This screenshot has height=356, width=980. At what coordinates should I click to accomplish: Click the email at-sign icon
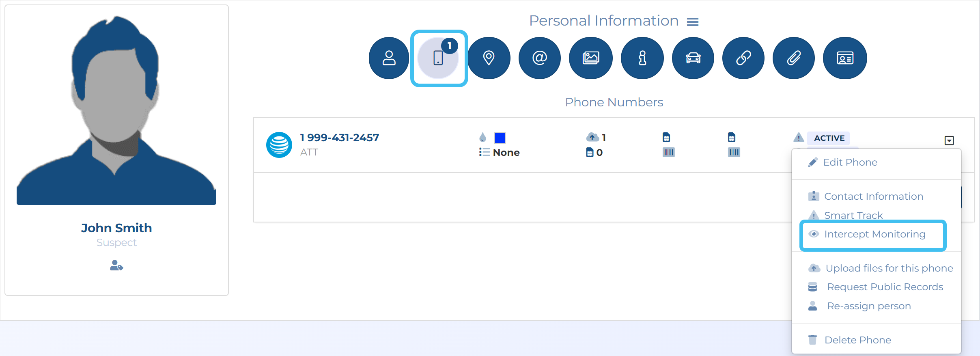click(x=539, y=58)
